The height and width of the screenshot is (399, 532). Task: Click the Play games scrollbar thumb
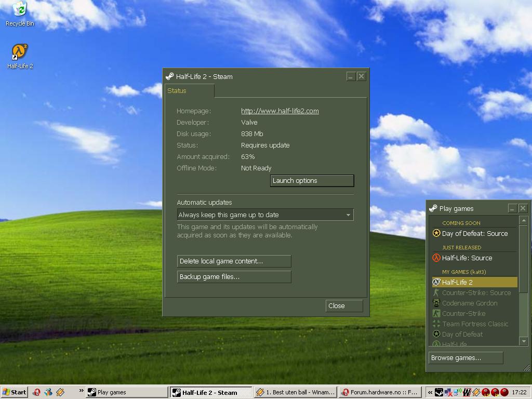coord(524,258)
